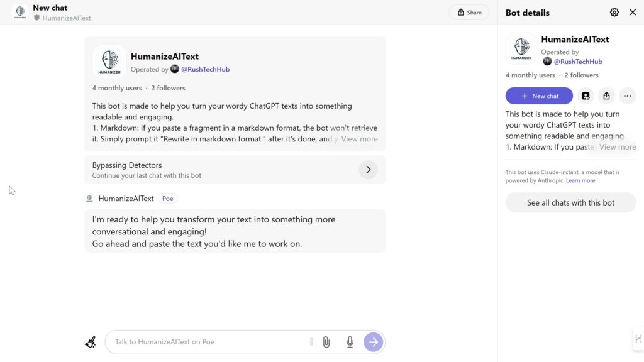Click the follow bot icon button
The width and height of the screenshot is (644, 362).
(586, 96)
